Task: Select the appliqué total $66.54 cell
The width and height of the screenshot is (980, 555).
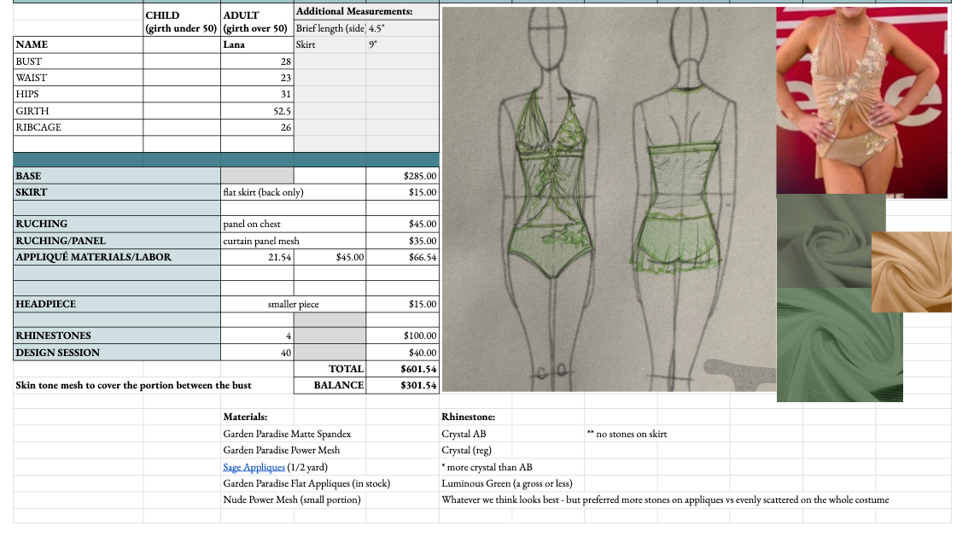Action: click(403, 257)
